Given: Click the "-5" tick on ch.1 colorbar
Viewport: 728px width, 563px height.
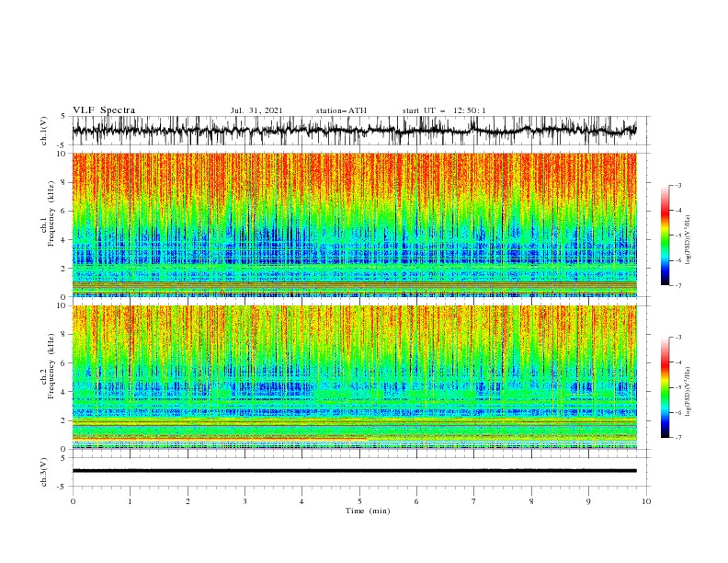Looking at the screenshot, I should 678,236.
